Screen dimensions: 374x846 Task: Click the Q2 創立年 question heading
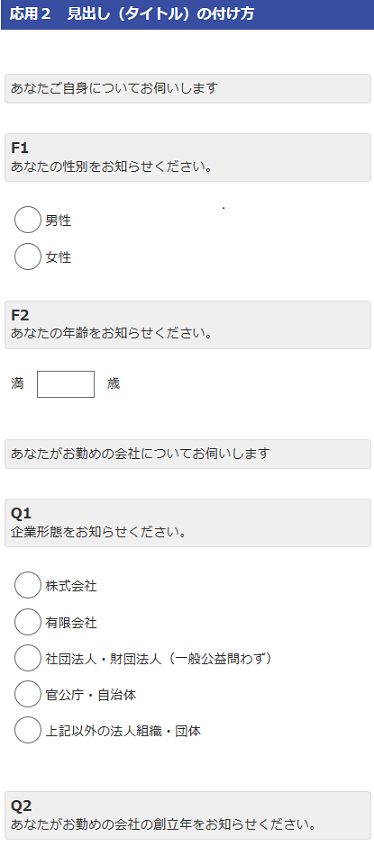point(188,815)
